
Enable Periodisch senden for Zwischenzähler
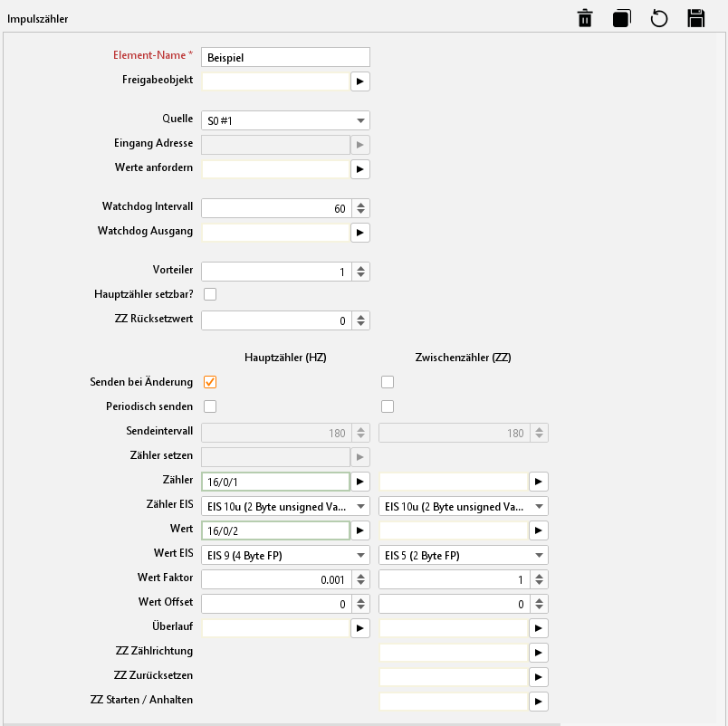click(x=388, y=406)
